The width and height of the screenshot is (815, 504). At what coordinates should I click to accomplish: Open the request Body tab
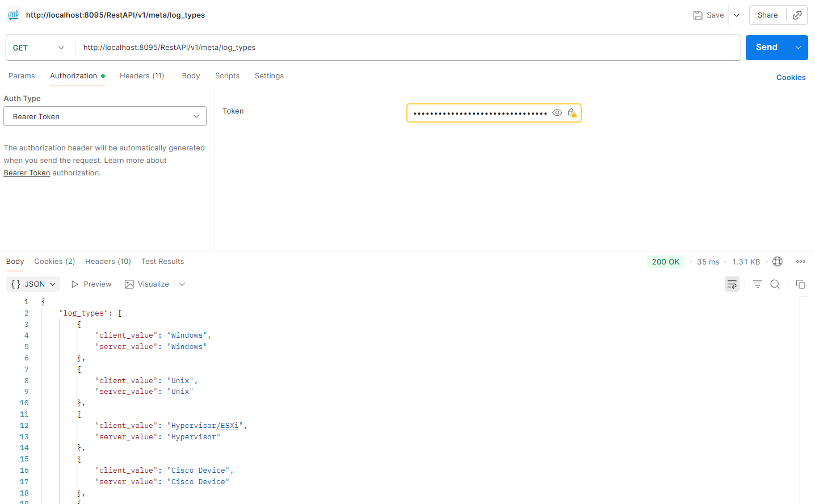[x=191, y=76]
